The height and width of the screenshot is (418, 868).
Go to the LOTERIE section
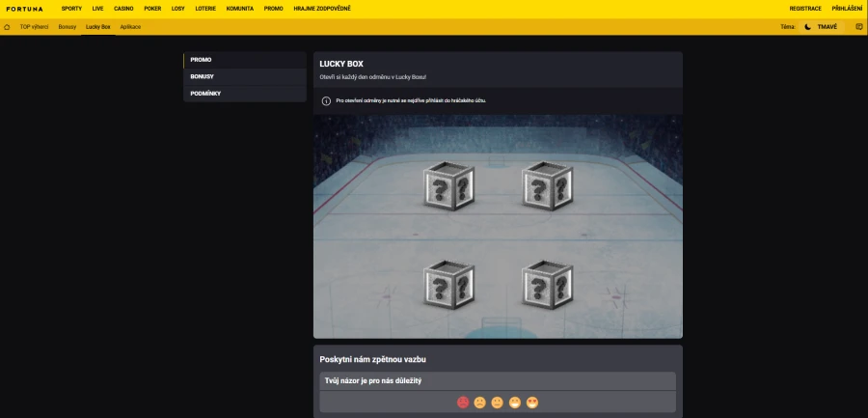pos(205,9)
